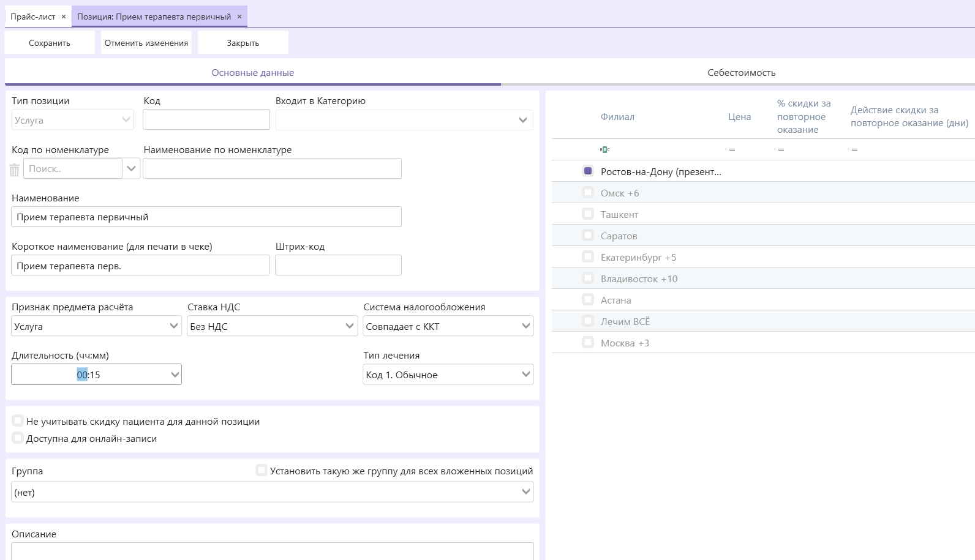
Task: Click the Штрих-код input field
Action: pos(338,265)
